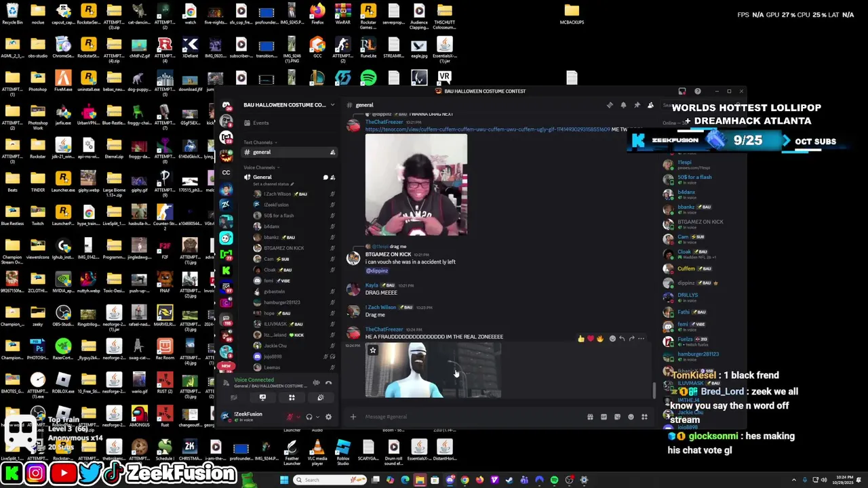Viewport: 868px width, 488px height.
Task: Open Discord User Settings gear
Action: tap(329, 417)
